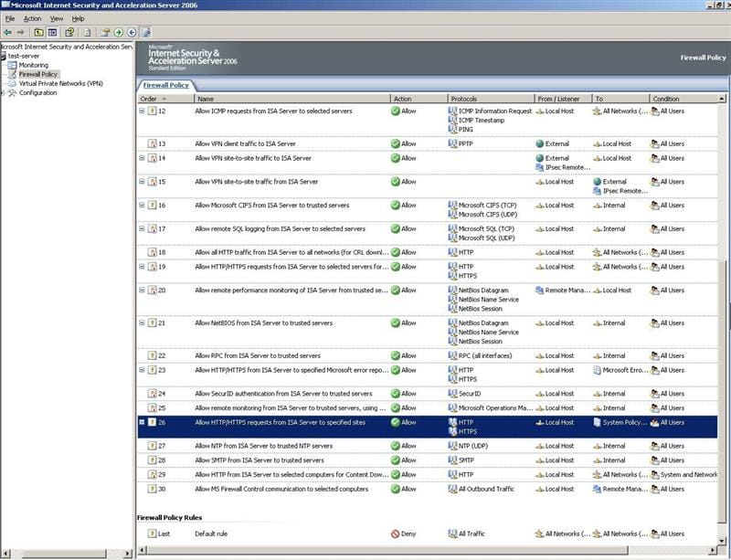
Task: Click the rule icon for order 18
Action: 152,252
